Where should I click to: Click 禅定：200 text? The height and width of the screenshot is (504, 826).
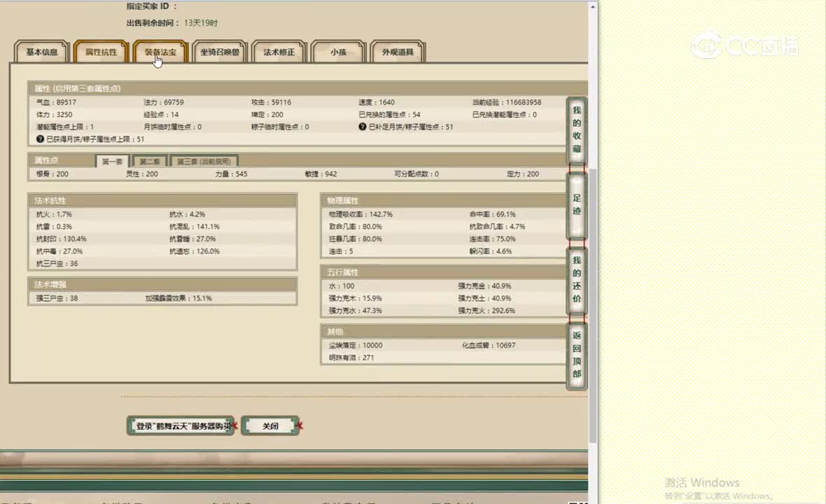click(x=267, y=114)
